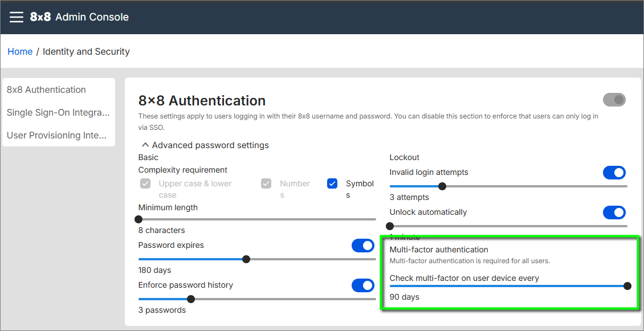The width and height of the screenshot is (644, 331).
Task: Click the multi-factor check interval slider handle
Action: pyautogui.click(x=627, y=286)
